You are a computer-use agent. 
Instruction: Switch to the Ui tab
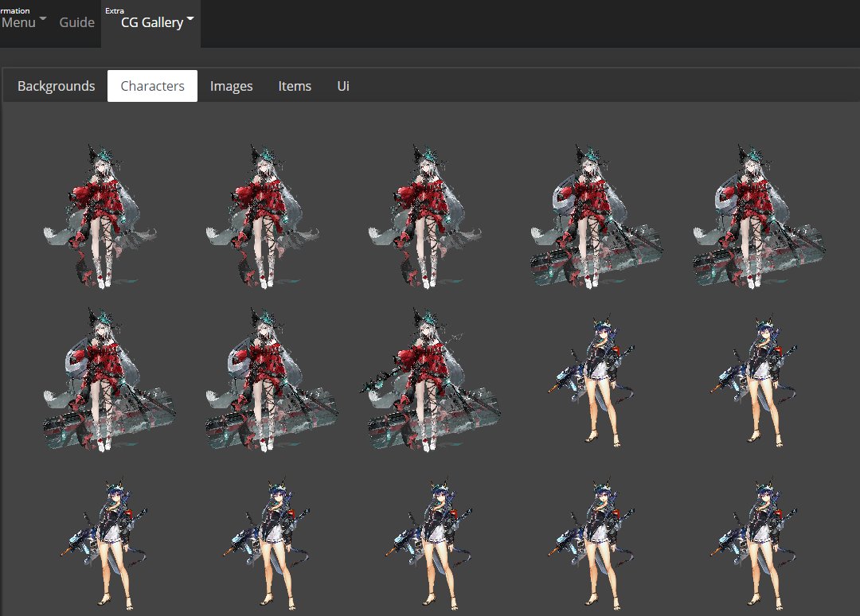[342, 86]
